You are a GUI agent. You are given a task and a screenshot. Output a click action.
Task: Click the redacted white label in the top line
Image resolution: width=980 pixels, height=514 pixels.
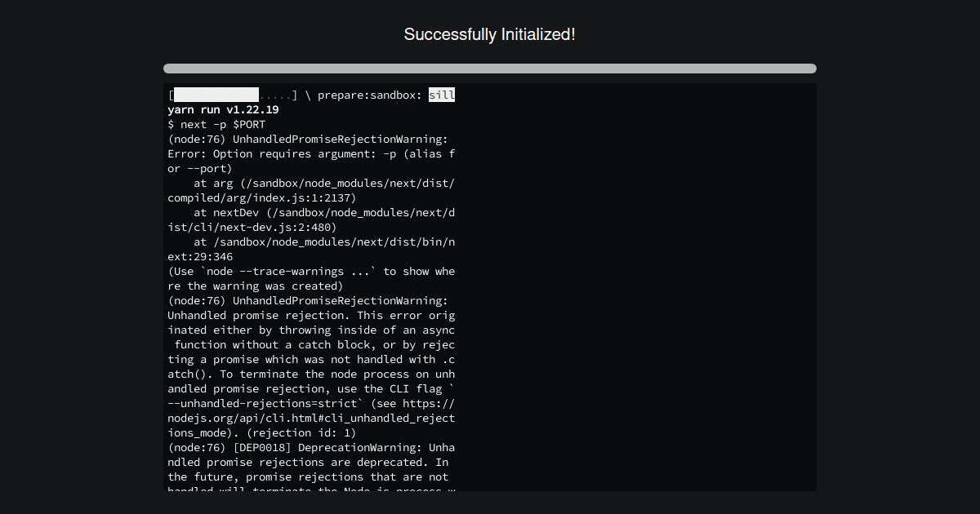215,94
